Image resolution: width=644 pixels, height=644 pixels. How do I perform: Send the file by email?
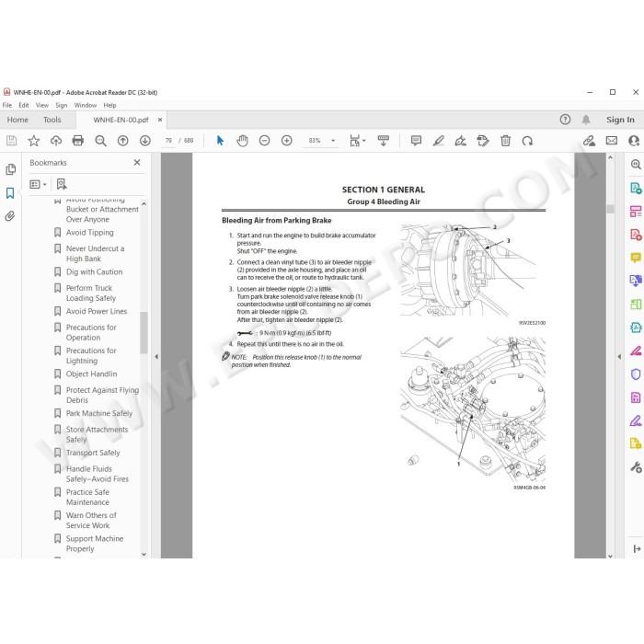[612, 141]
